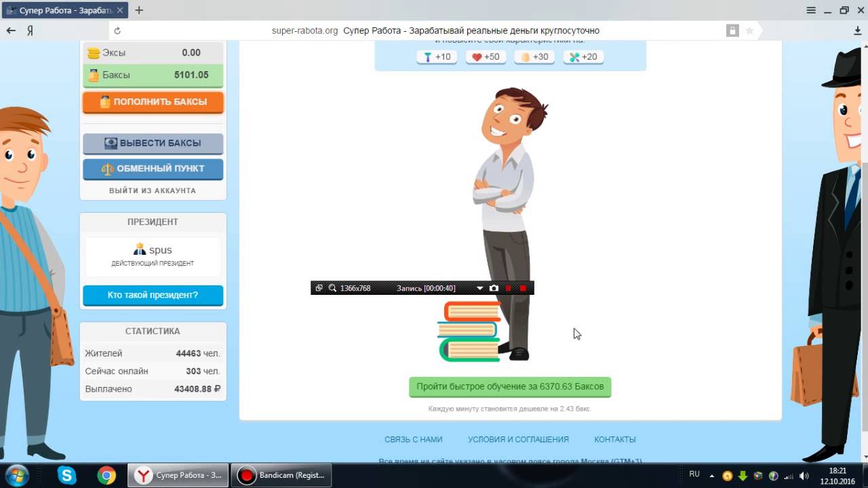Click the "Выплачено" 43408.88 statistic row
Viewport: 868px width, 488px height.
coord(153,389)
